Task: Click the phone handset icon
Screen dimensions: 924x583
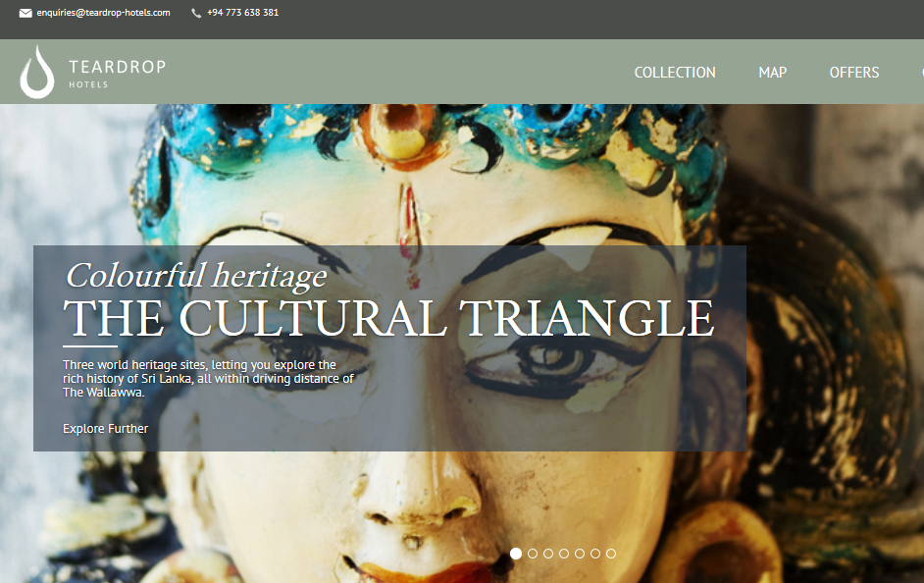Action: click(x=196, y=13)
